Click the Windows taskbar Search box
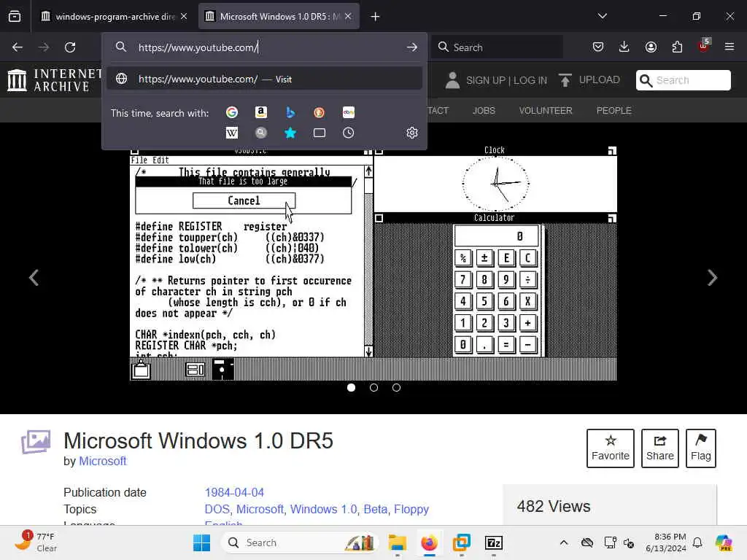 click(x=300, y=542)
